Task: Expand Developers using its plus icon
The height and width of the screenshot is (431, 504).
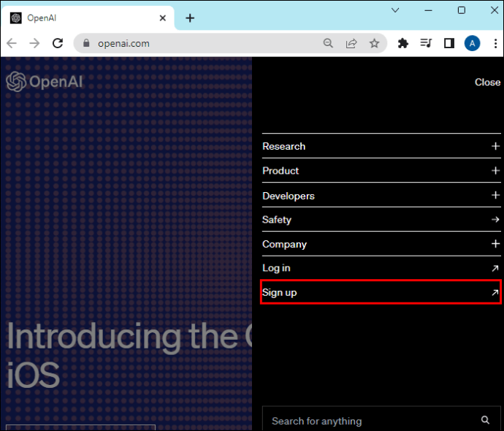Action: [495, 195]
